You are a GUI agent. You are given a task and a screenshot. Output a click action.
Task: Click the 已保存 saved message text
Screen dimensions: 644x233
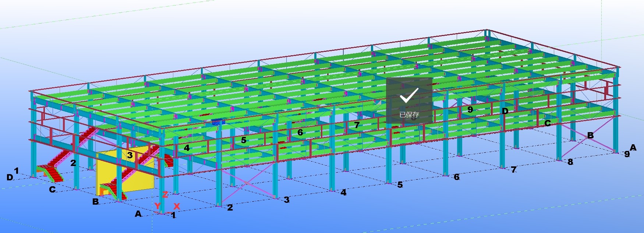[409, 115]
